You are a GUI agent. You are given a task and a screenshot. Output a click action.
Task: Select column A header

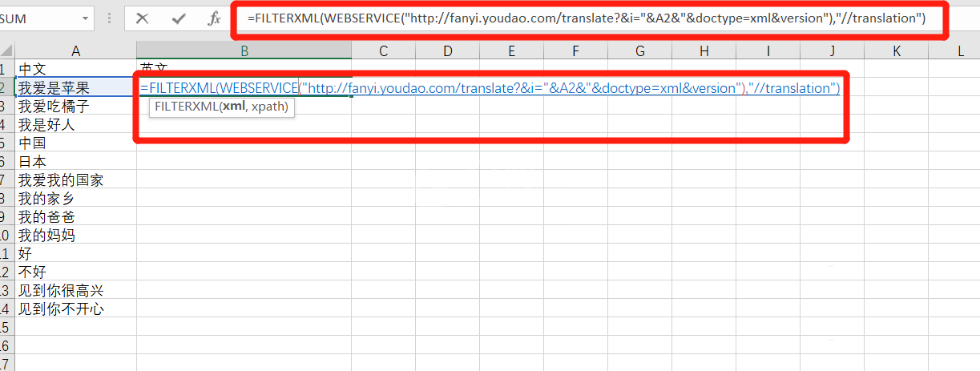pos(76,51)
